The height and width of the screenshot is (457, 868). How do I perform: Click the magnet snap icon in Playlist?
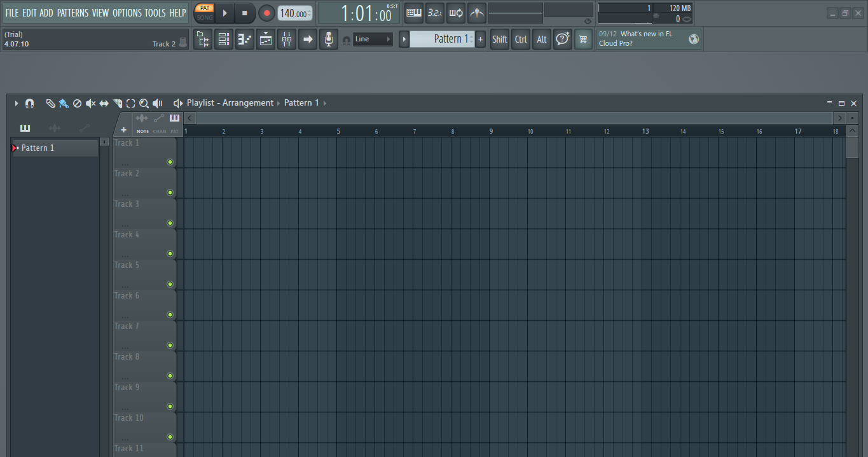pos(29,103)
